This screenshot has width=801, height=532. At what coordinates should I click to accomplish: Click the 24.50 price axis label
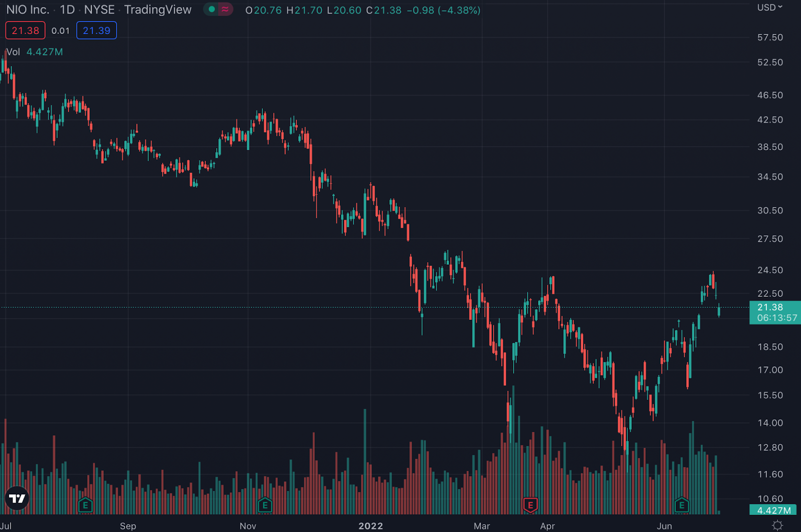770,270
